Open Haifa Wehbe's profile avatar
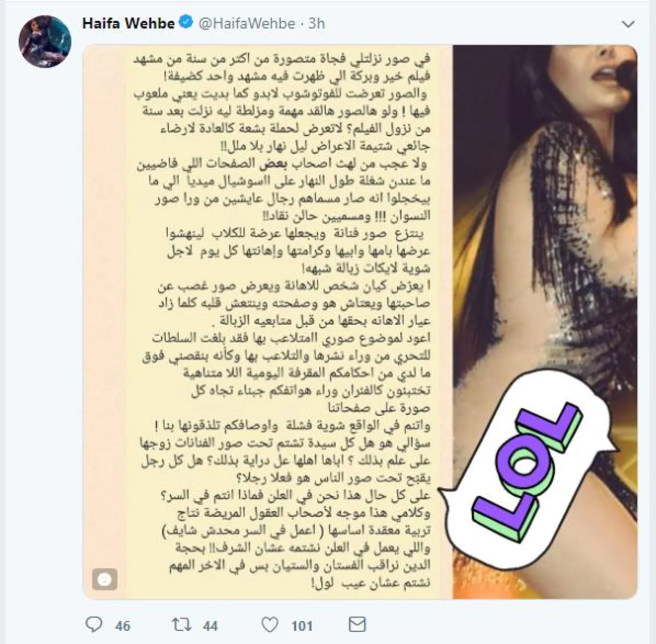The image size is (656, 644). [45, 42]
